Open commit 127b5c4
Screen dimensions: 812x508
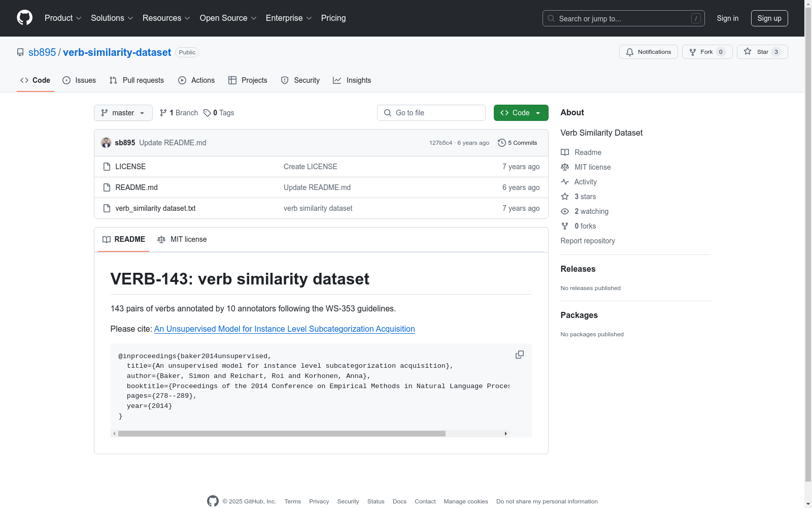click(441, 143)
